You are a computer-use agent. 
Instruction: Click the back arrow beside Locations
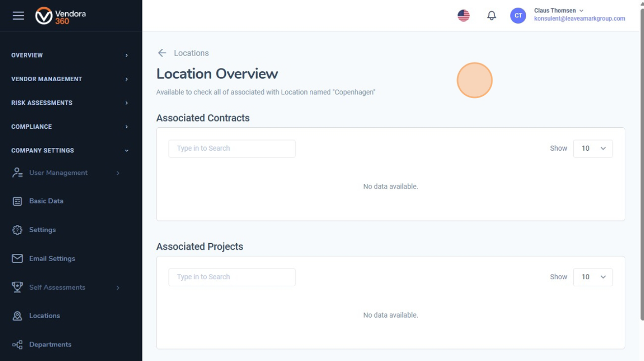(162, 53)
